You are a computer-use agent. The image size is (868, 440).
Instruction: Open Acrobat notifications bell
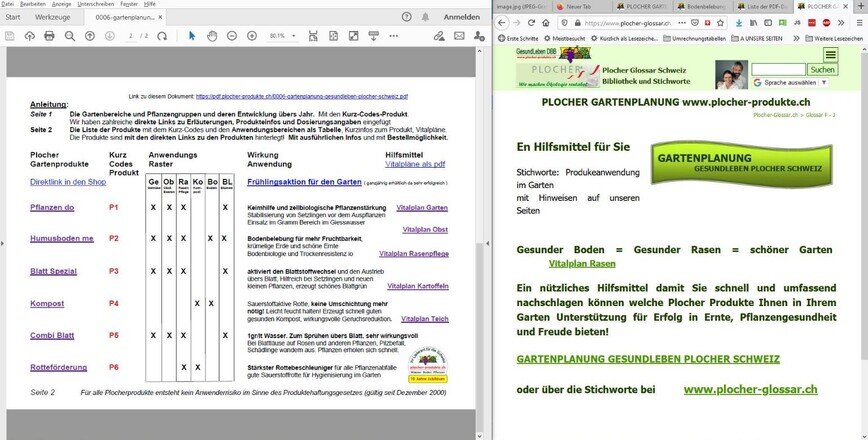pos(425,17)
